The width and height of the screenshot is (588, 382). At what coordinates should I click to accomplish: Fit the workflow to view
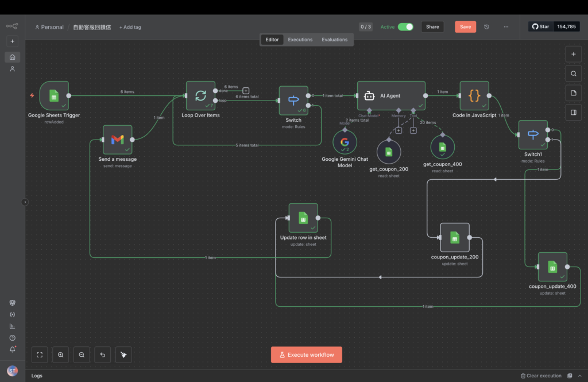pos(40,355)
